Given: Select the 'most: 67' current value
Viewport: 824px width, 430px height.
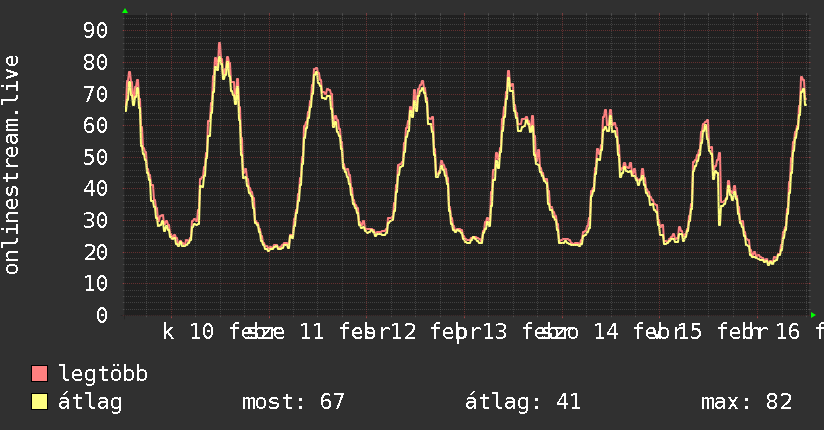Looking at the screenshot, I should click(293, 402).
